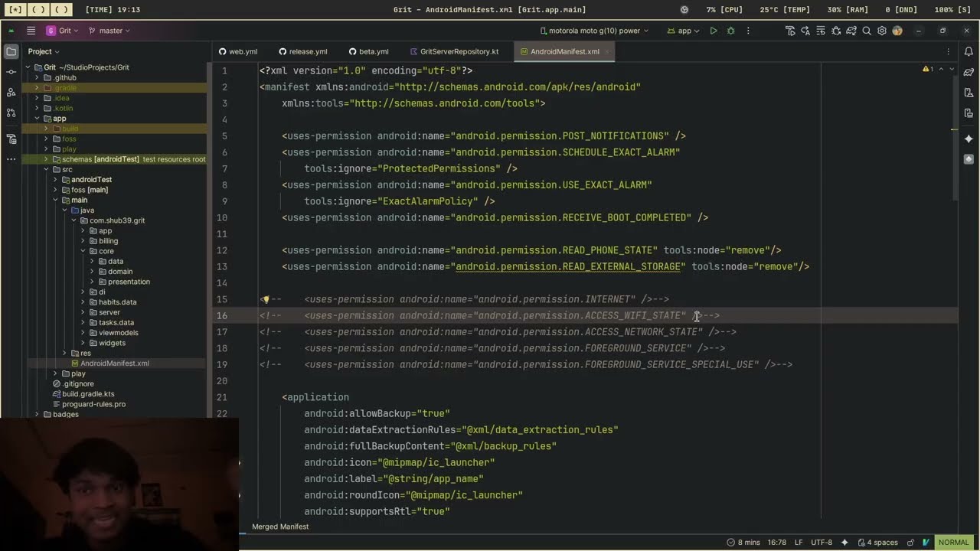This screenshot has height=551, width=980.
Task: Select proguard-rules.pro file
Action: pos(93,404)
